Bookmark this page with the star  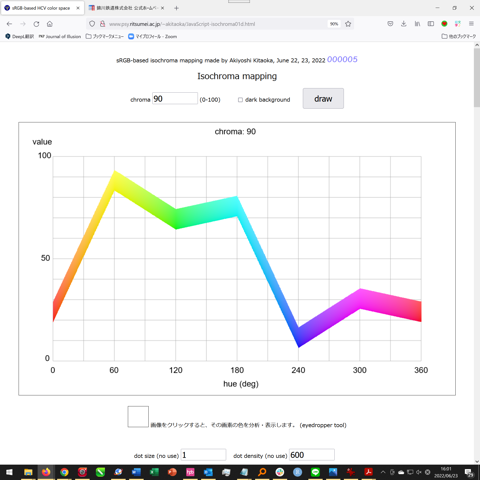pos(348,24)
